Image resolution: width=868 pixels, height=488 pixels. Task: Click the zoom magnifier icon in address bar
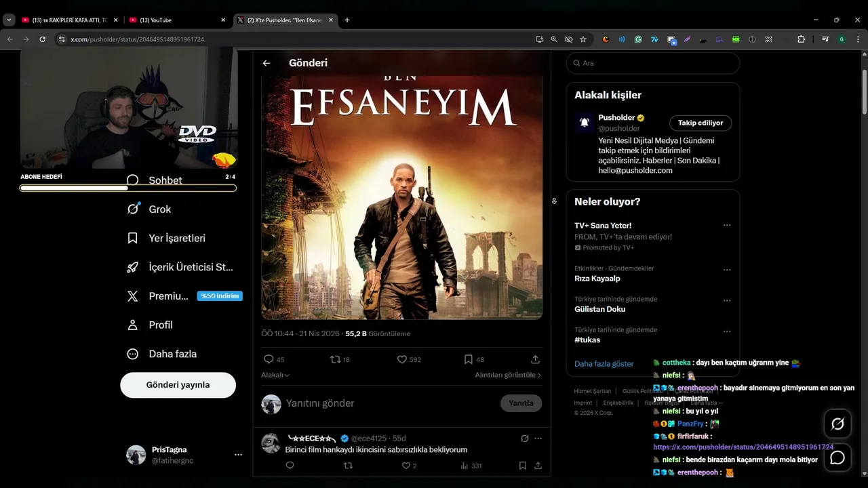point(554,39)
